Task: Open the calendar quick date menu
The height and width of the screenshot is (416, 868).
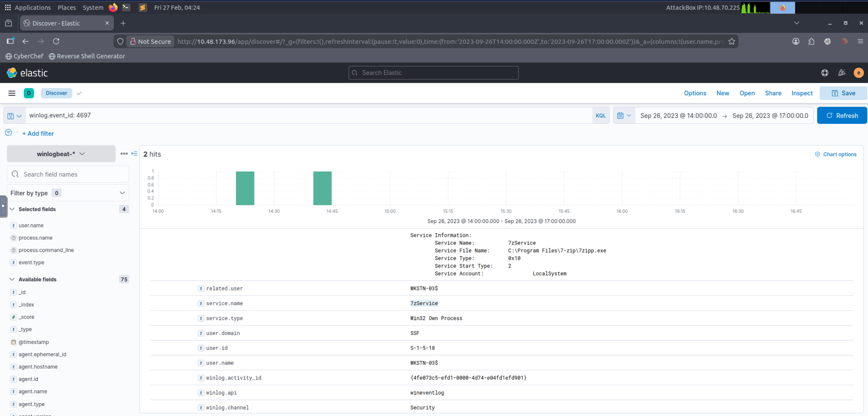Action: 624,116
